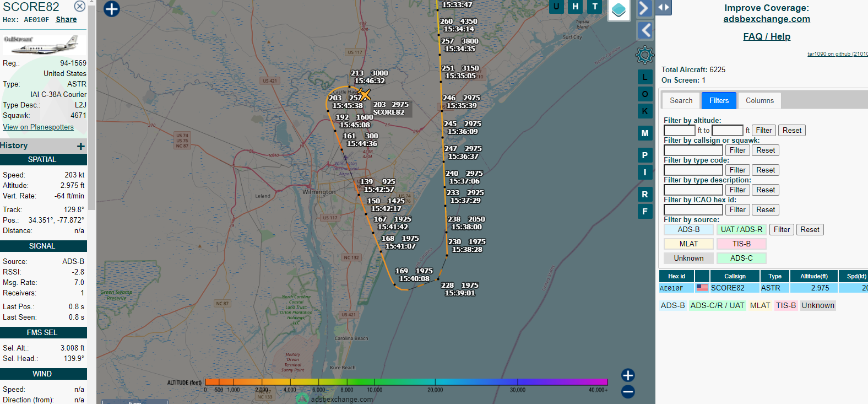This screenshot has width=868, height=404.
Task: Click the type description filter field
Action: (x=693, y=190)
